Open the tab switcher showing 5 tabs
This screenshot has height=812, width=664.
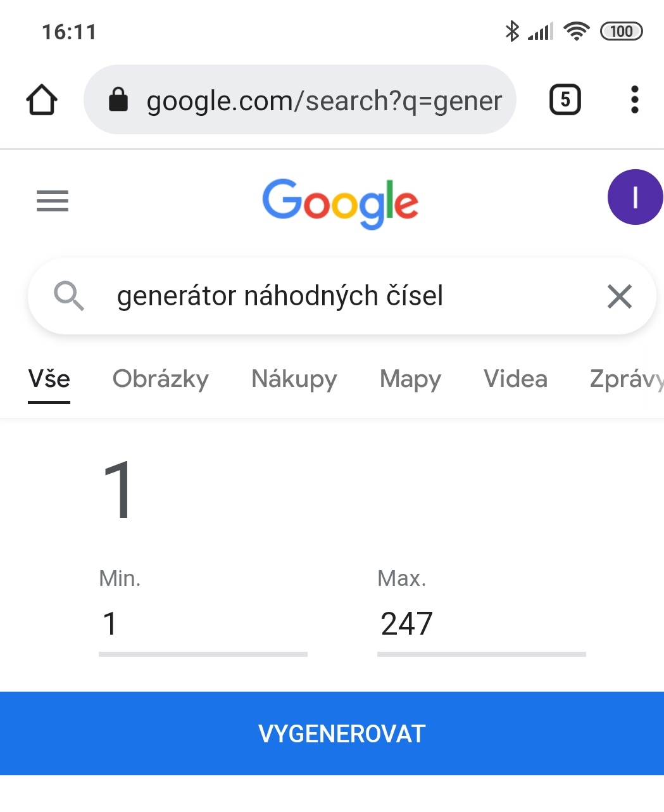coord(565,100)
